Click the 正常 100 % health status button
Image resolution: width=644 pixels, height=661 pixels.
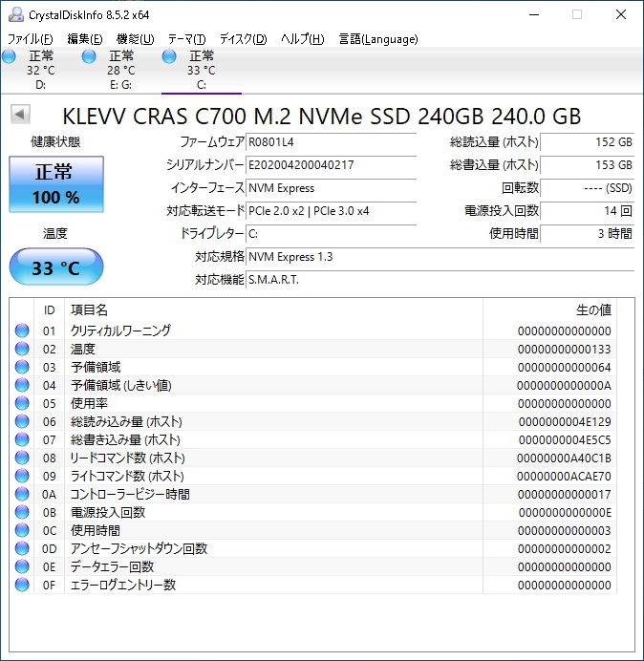pyautogui.click(x=56, y=184)
